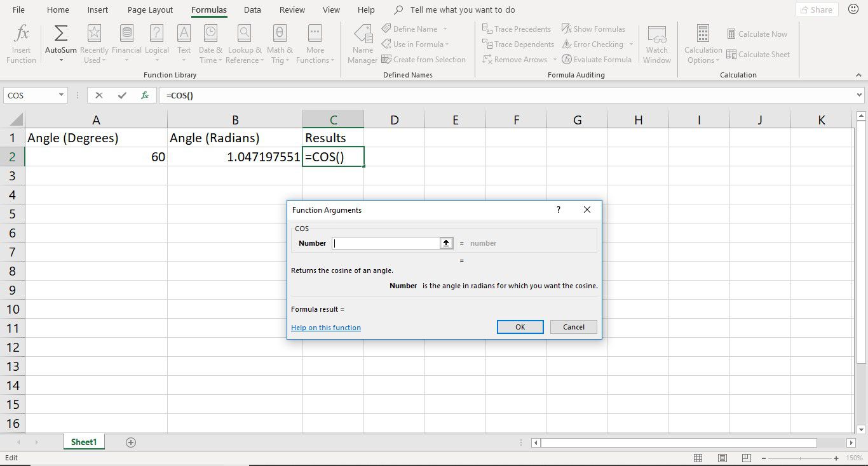Toggle Show Formulas
Image resolution: width=868 pixels, height=466 pixels.
pos(593,29)
